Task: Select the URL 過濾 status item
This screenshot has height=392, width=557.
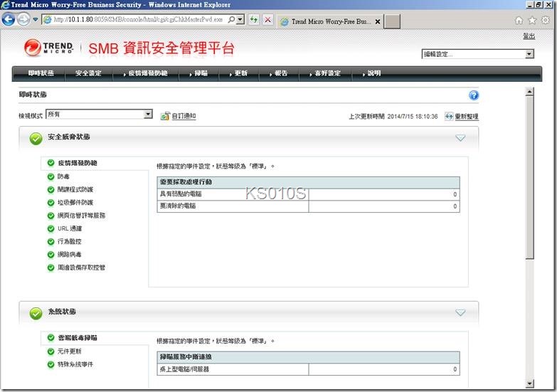Action: (70, 228)
